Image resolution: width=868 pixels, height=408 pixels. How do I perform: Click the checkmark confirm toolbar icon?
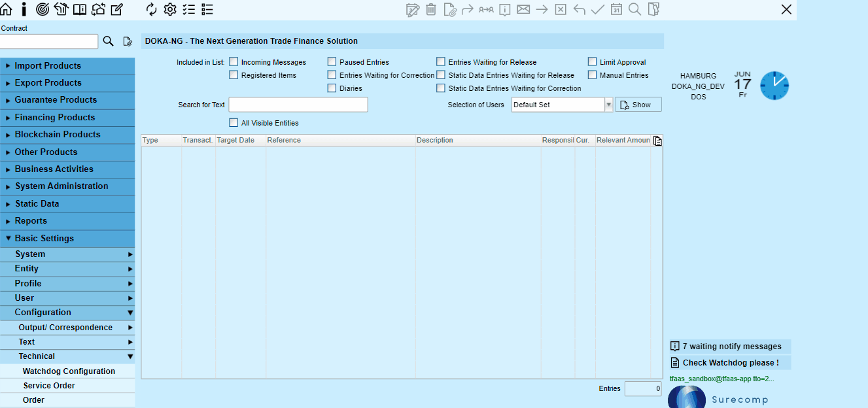click(x=597, y=9)
